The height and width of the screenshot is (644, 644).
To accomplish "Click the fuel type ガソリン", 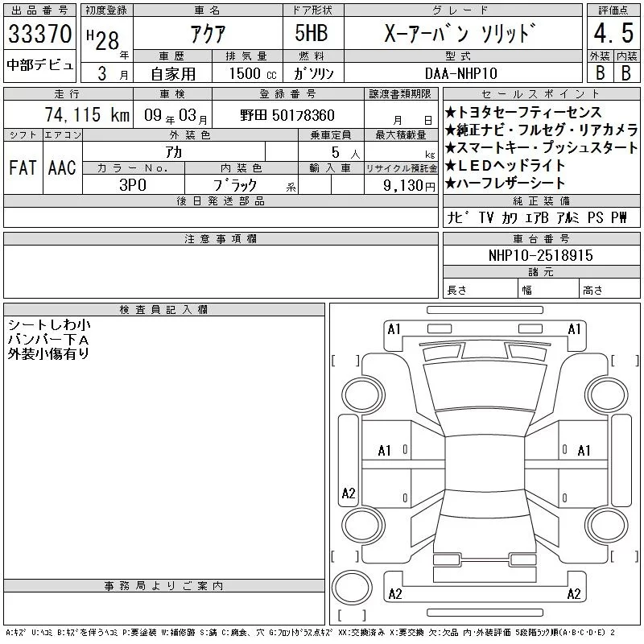I will click(313, 73).
